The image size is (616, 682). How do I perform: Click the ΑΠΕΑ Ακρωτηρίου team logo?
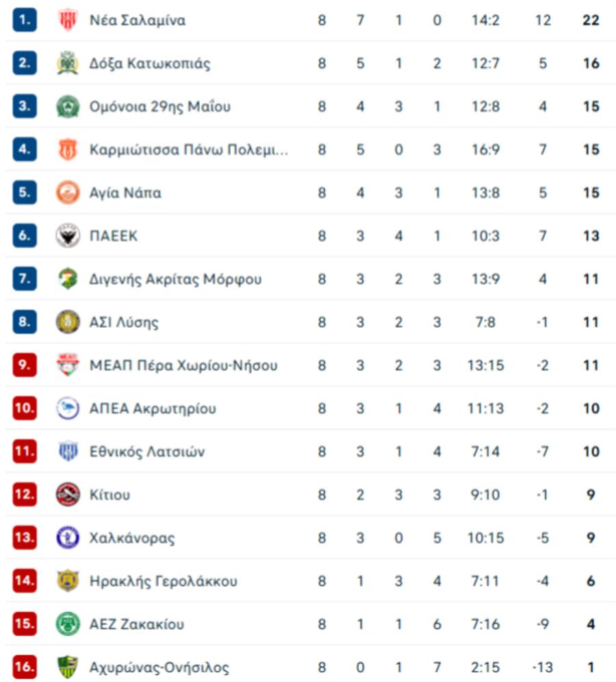(67, 408)
